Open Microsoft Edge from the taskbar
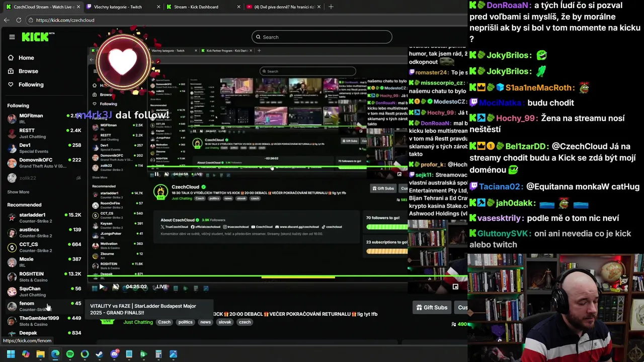This screenshot has height=362, width=644. pos(55,354)
